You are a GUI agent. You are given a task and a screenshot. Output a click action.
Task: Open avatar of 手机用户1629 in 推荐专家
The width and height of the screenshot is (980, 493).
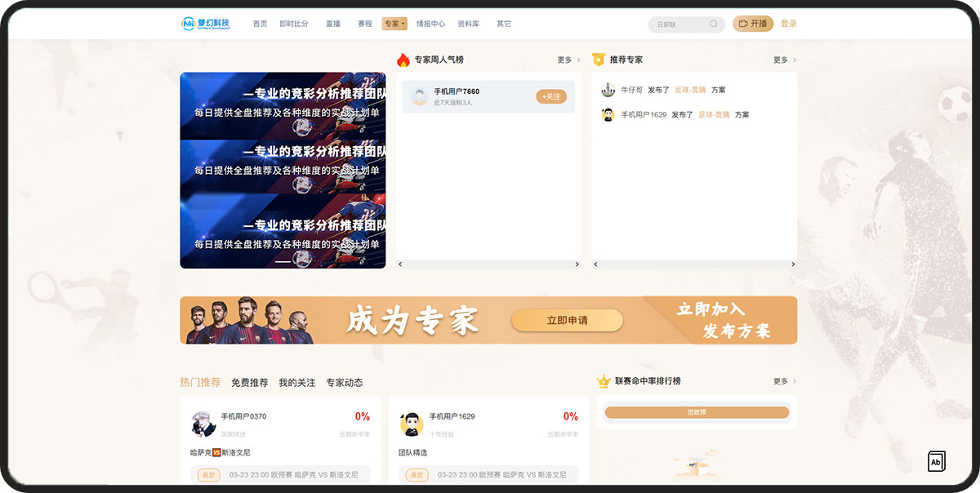608,115
